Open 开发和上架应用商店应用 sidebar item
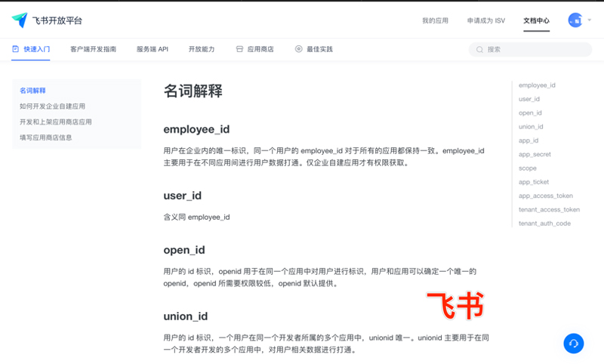Screen dimensions: 604x364 click(56, 122)
